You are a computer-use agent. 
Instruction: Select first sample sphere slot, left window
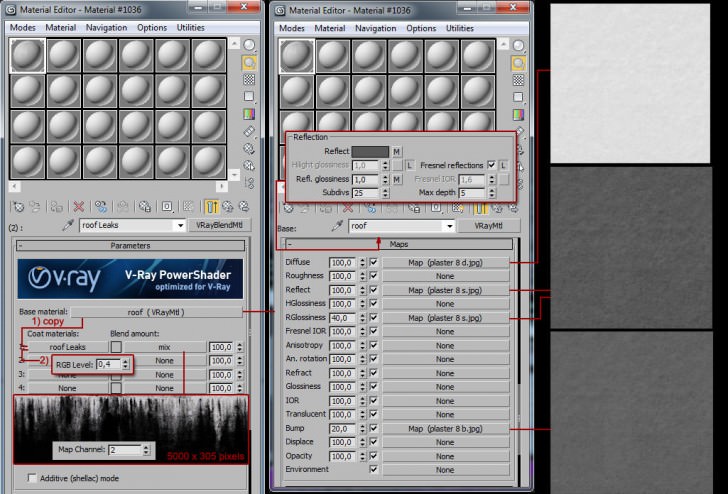tap(27, 56)
